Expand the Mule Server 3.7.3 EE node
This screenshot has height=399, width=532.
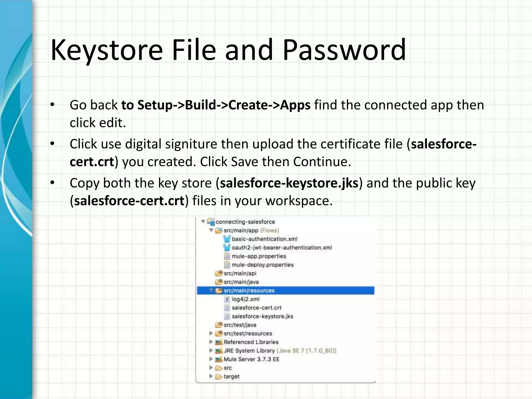pos(211,359)
